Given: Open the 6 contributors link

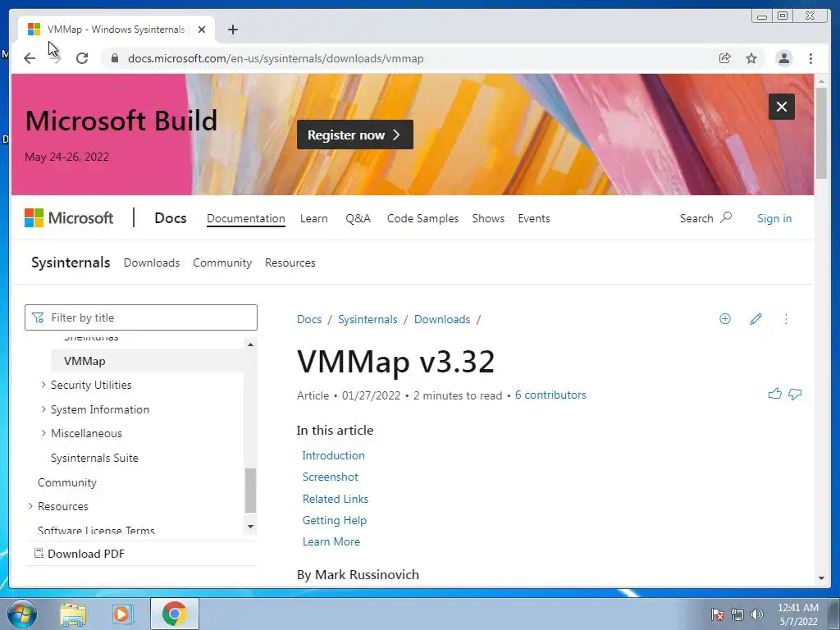Looking at the screenshot, I should pos(550,395).
